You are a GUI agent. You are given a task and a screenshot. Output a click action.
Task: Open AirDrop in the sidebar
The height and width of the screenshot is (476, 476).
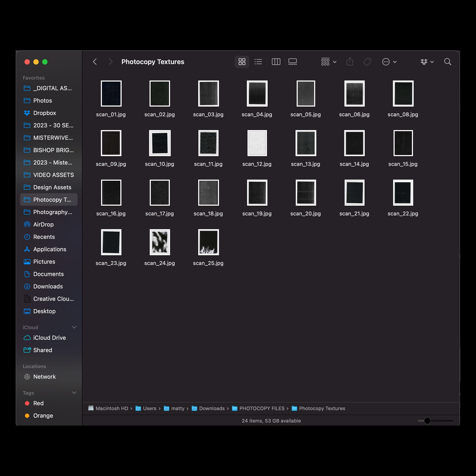click(43, 224)
